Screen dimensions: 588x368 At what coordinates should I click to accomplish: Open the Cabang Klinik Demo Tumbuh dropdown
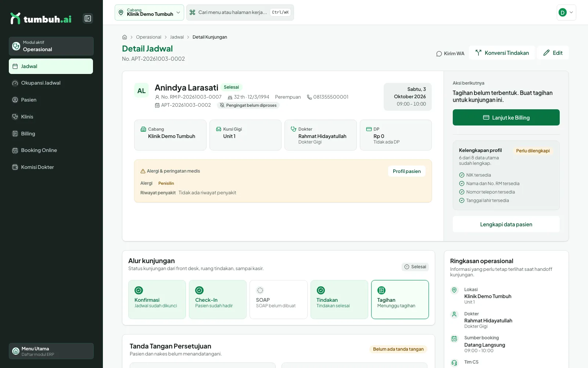(149, 13)
